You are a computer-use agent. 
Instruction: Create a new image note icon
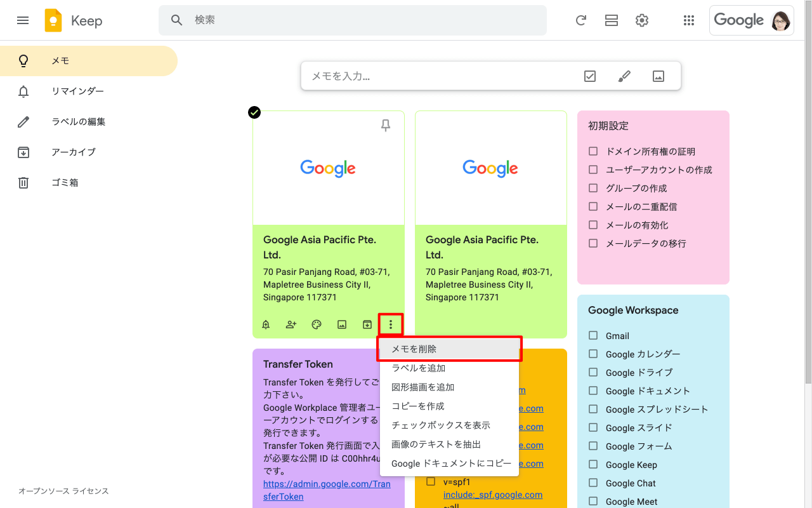(658, 76)
